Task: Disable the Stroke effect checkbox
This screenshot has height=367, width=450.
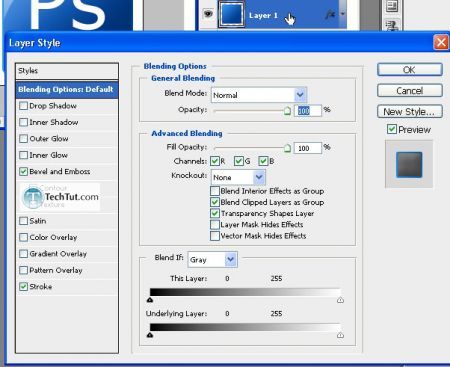Action: (x=23, y=287)
